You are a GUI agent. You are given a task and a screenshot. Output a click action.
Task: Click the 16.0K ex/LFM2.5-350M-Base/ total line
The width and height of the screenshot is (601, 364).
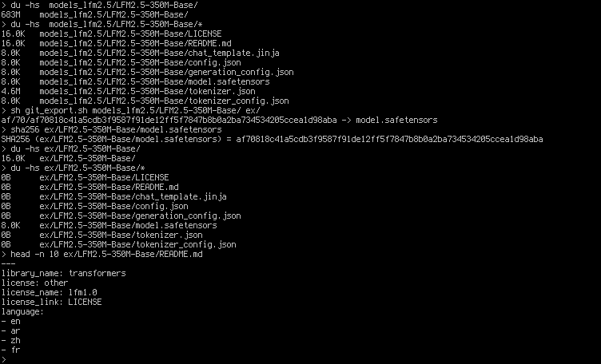tap(68, 158)
